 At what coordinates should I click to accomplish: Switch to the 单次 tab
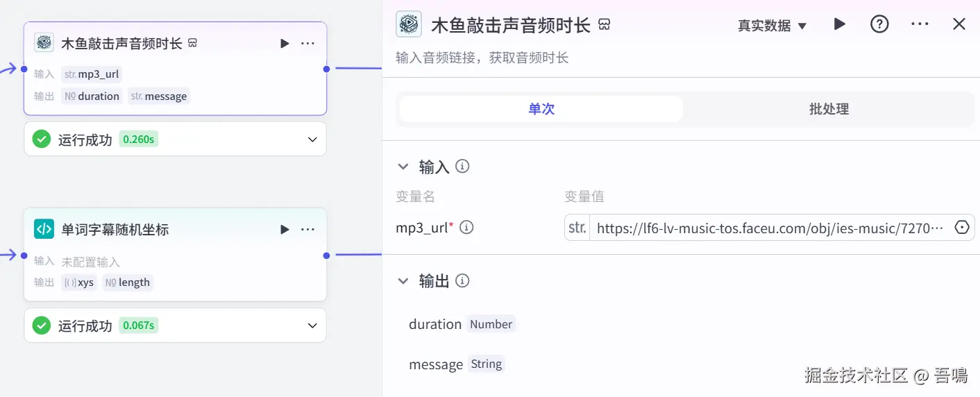(x=541, y=109)
